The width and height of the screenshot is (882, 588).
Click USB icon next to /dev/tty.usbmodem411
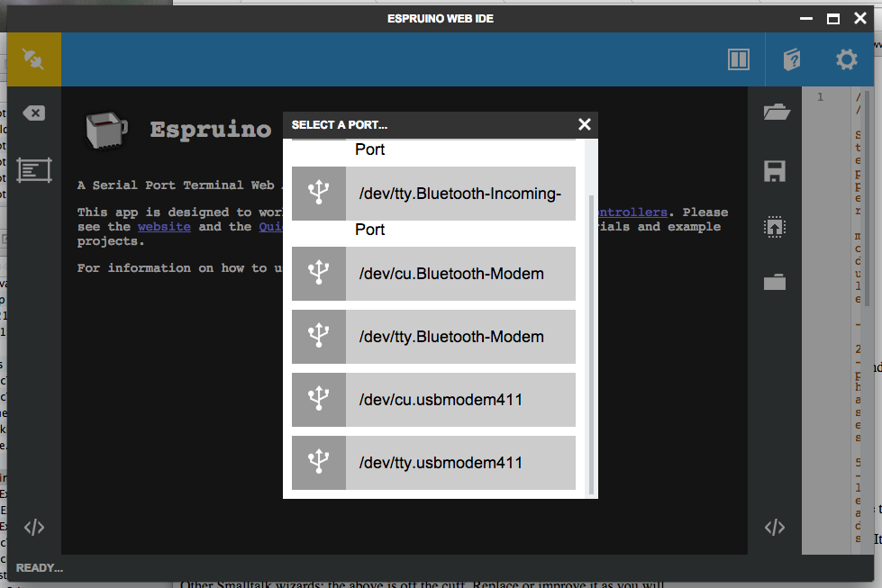pos(319,463)
